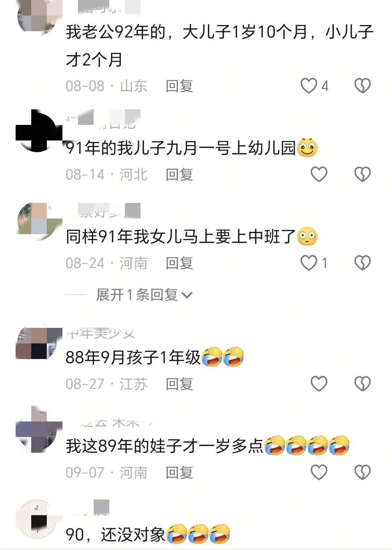This screenshot has height=550, width=392.
Task: Tap broken heart on the Hebei comment
Action: tap(362, 175)
